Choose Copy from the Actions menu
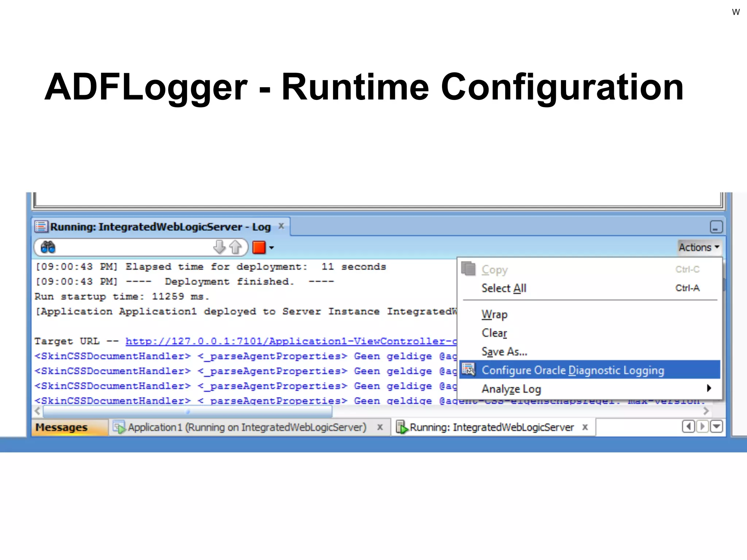The height and width of the screenshot is (560, 747). [589, 269]
